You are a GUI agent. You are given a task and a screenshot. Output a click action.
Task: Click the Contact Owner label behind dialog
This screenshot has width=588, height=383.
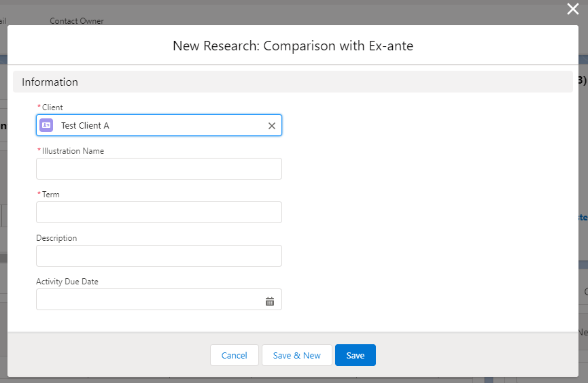[x=77, y=21]
